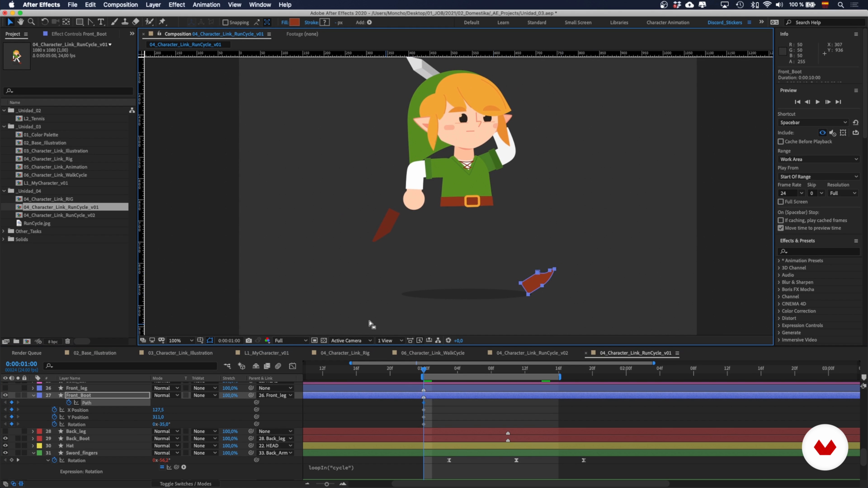The image size is (868, 488).
Task: Create new folder in Project panel
Action: pyautogui.click(x=16, y=341)
